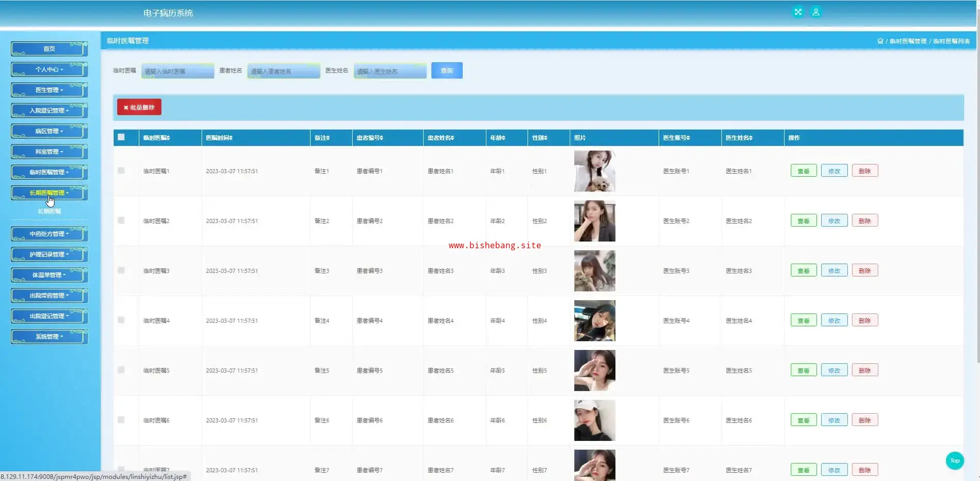Focus the 患者姓名 search input field
This screenshot has width=980, height=481.
click(x=283, y=71)
